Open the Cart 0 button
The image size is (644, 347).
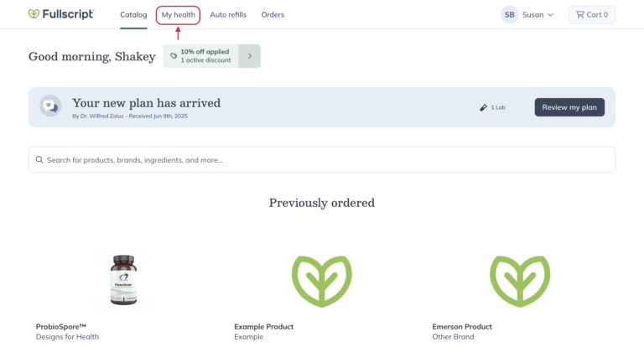pos(591,14)
